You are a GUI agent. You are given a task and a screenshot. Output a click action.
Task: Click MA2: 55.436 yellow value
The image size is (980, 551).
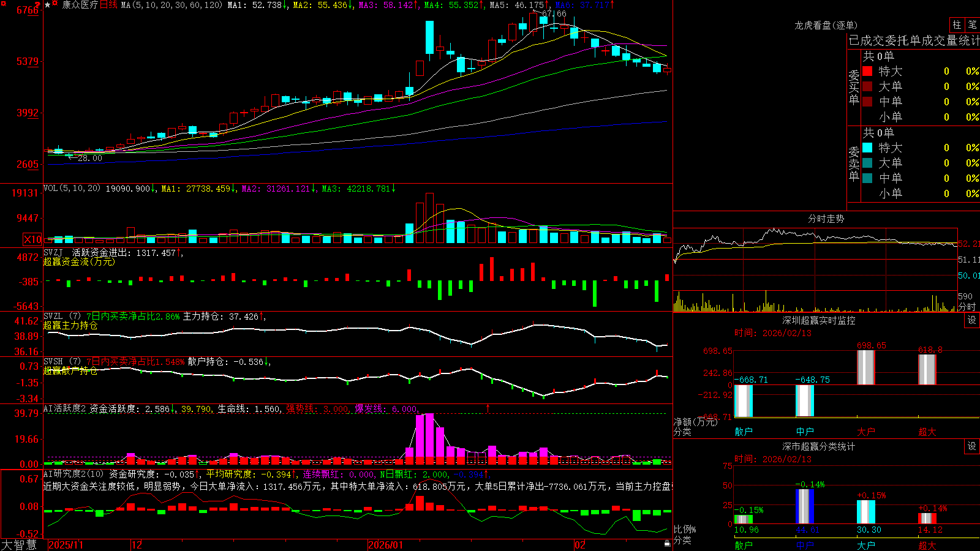click(x=320, y=5)
